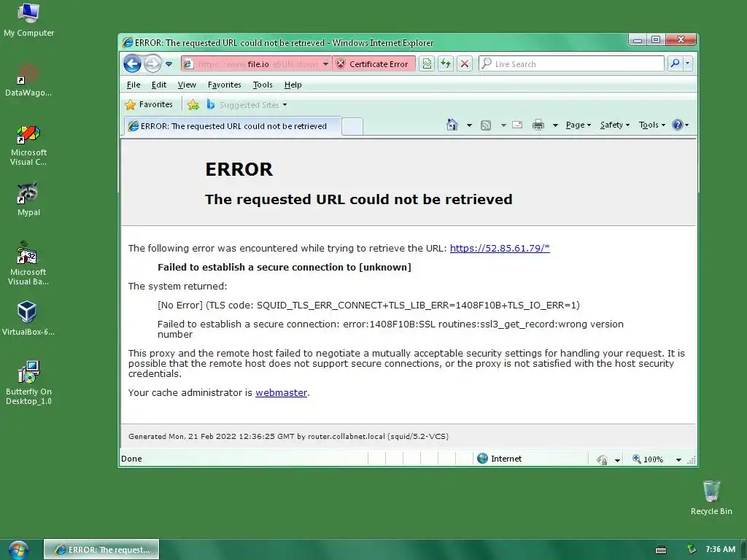Click the Live Search box

coord(571,64)
